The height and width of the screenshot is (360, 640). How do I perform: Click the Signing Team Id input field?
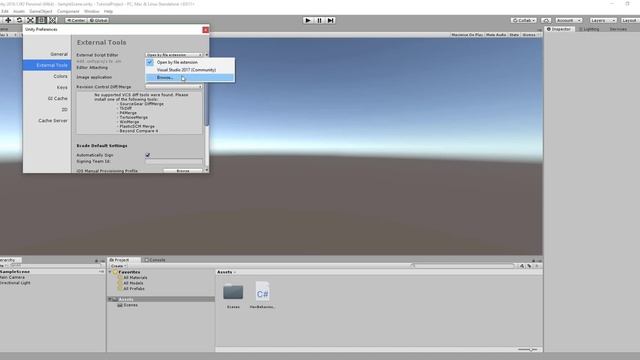click(x=174, y=161)
